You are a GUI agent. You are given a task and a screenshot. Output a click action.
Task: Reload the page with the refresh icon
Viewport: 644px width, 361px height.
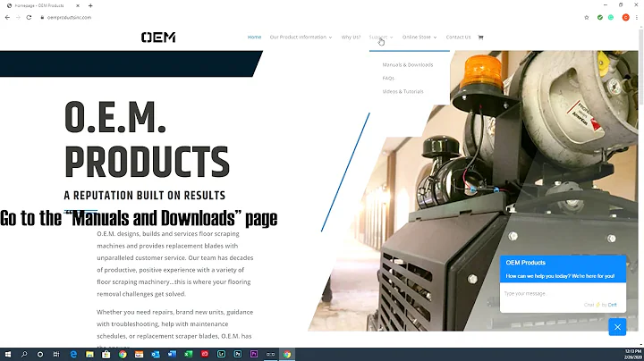coord(29,17)
